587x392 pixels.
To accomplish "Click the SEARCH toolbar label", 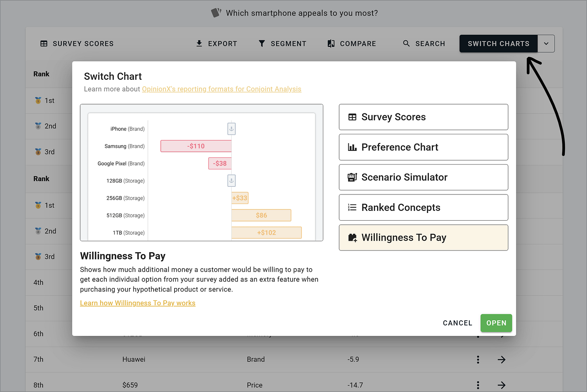I will pos(430,44).
